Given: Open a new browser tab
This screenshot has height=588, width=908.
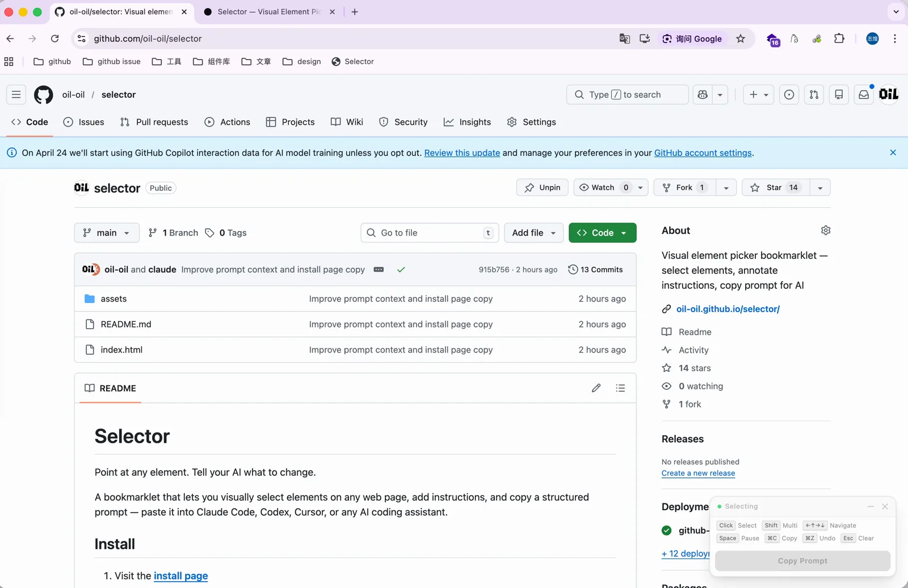Looking at the screenshot, I should point(355,12).
